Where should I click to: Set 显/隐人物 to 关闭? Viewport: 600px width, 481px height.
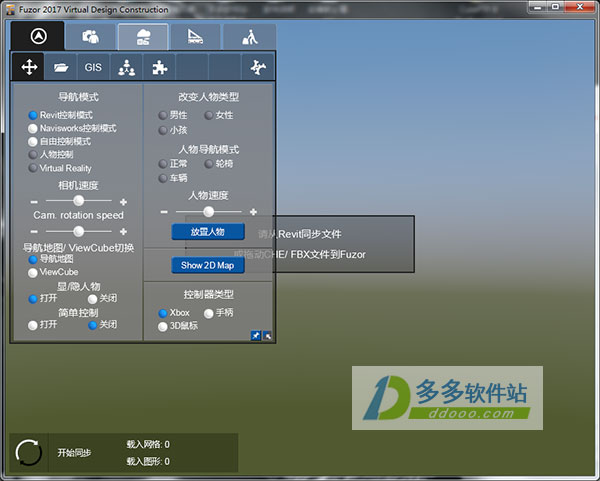click(x=93, y=299)
